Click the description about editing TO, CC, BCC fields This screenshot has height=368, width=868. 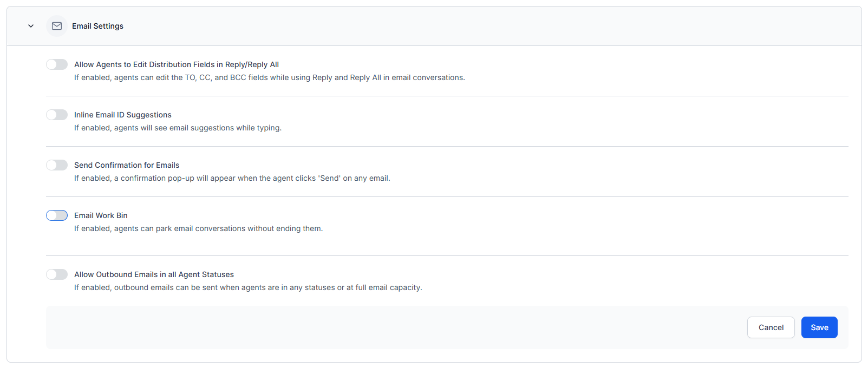coord(269,77)
